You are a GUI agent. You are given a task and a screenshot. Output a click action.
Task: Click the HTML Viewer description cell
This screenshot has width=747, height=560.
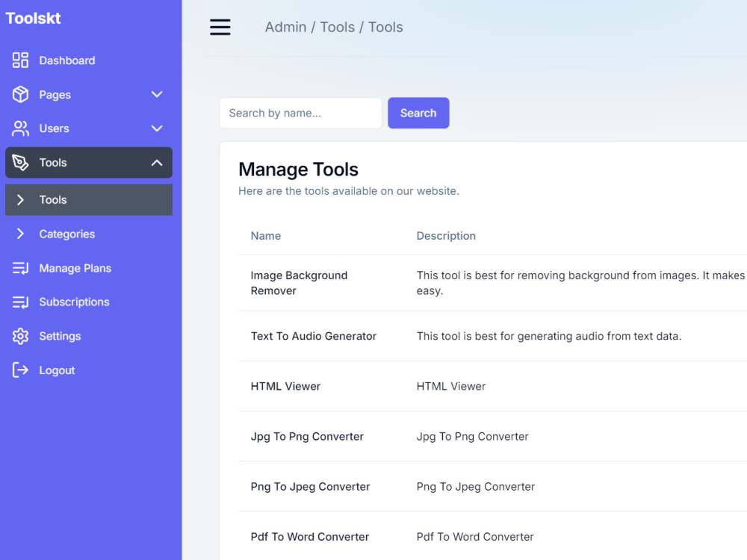click(450, 386)
